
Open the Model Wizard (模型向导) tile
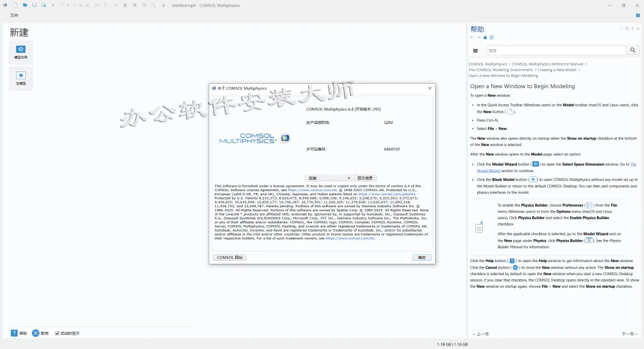pos(20,52)
